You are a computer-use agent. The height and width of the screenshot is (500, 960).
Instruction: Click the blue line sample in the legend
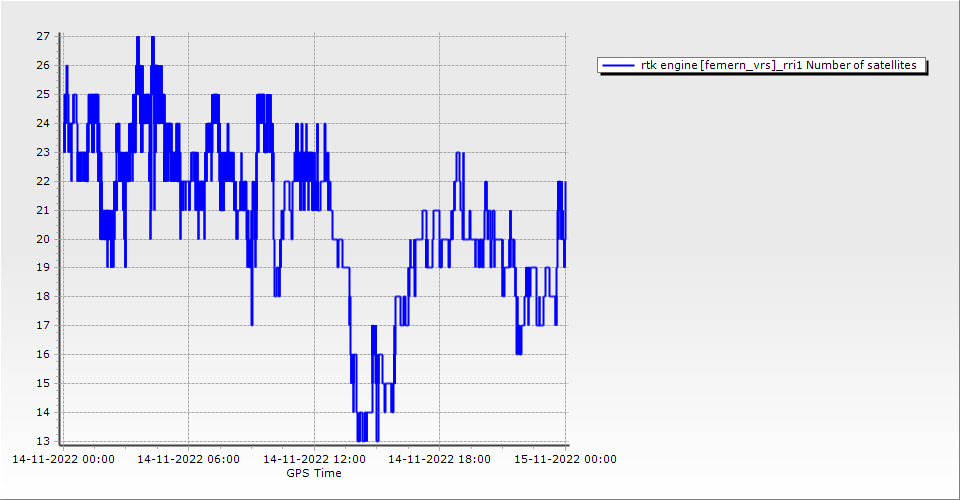point(618,65)
